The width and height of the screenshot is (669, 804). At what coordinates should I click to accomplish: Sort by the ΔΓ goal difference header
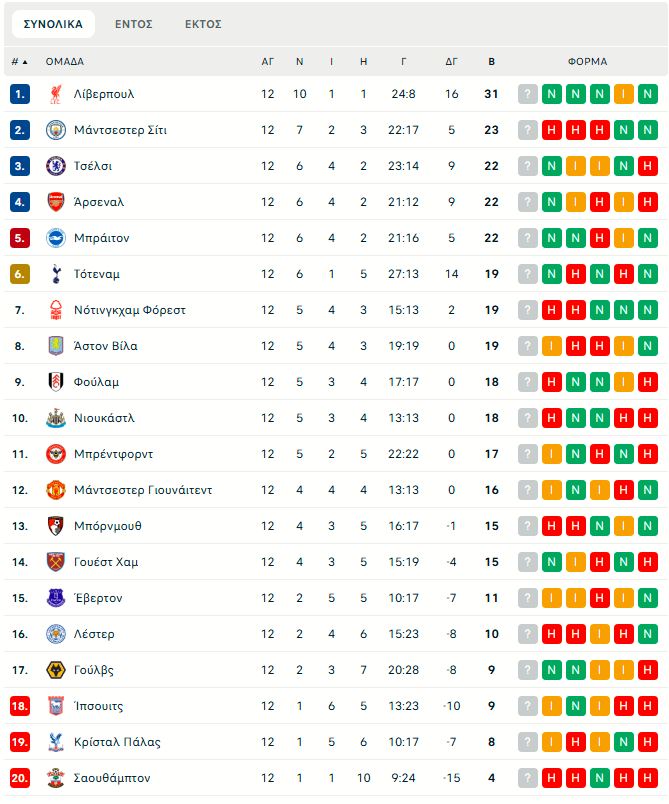tap(452, 61)
